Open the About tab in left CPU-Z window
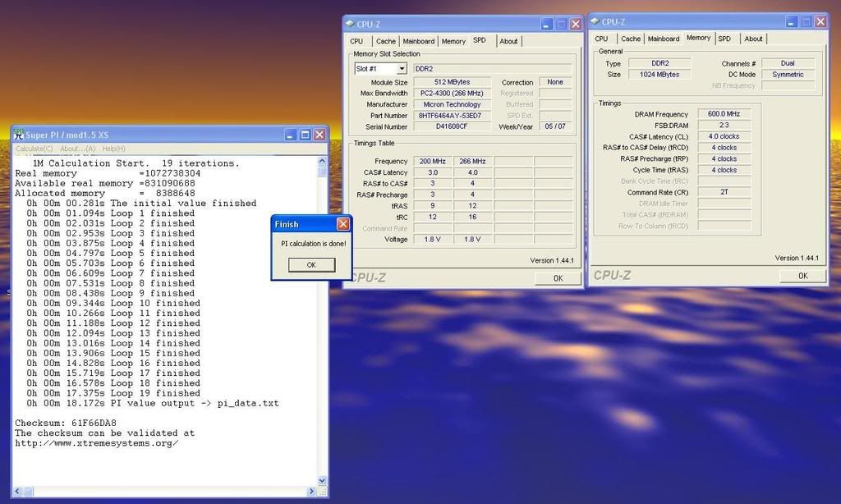841x504 pixels. point(508,41)
